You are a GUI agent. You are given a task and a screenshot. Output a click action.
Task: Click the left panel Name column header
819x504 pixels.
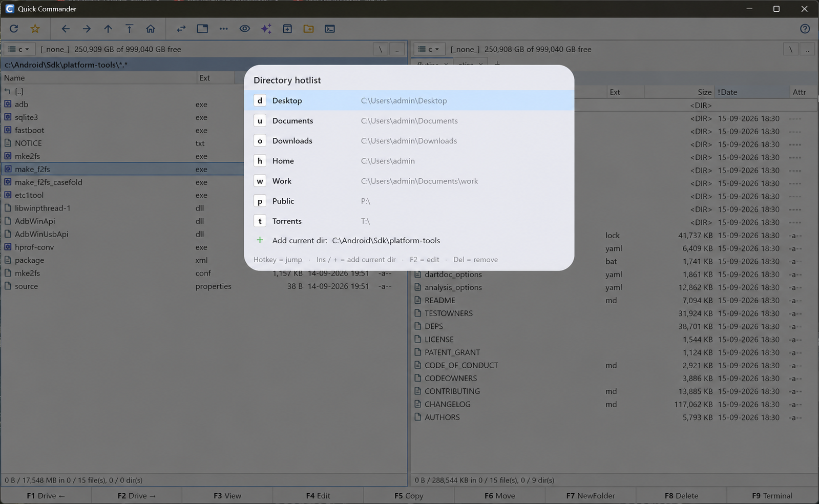click(99, 78)
